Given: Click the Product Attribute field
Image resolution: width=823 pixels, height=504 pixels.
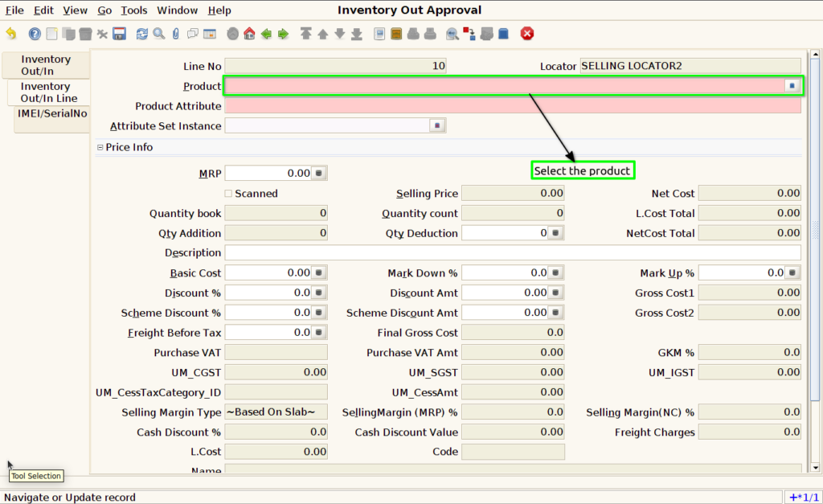Looking at the screenshot, I should coord(513,105).
